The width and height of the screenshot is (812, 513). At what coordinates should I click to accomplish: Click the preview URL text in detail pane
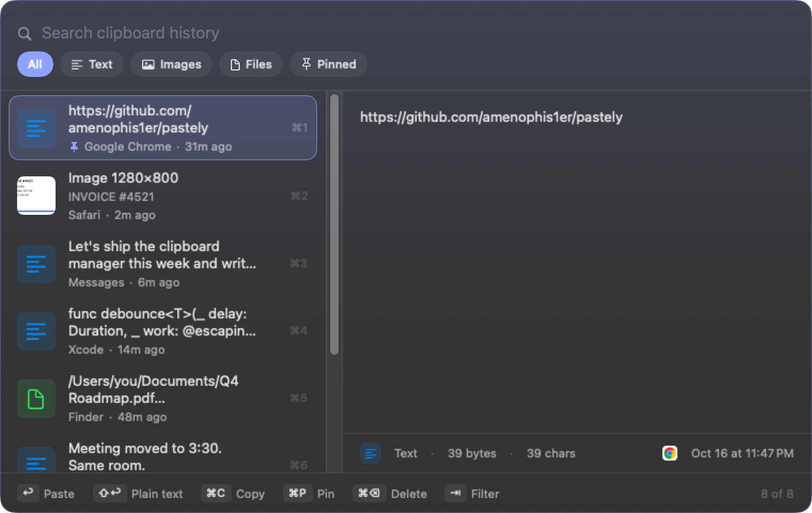tap(491, 117)
